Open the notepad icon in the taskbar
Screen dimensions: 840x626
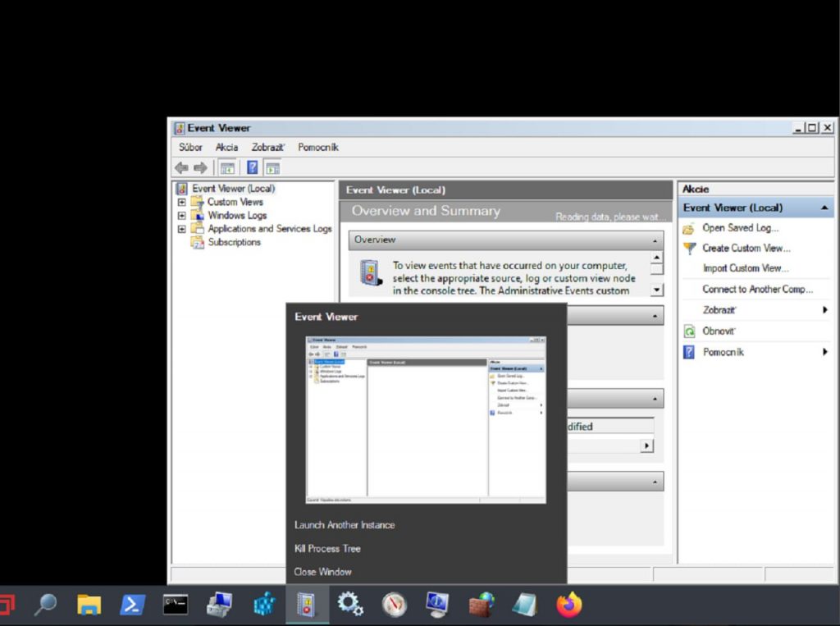[525, 605]
